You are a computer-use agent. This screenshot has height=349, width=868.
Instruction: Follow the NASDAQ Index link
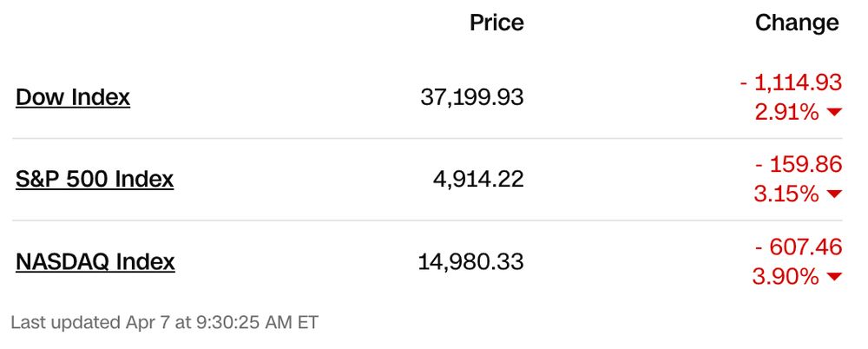(95, 261)
